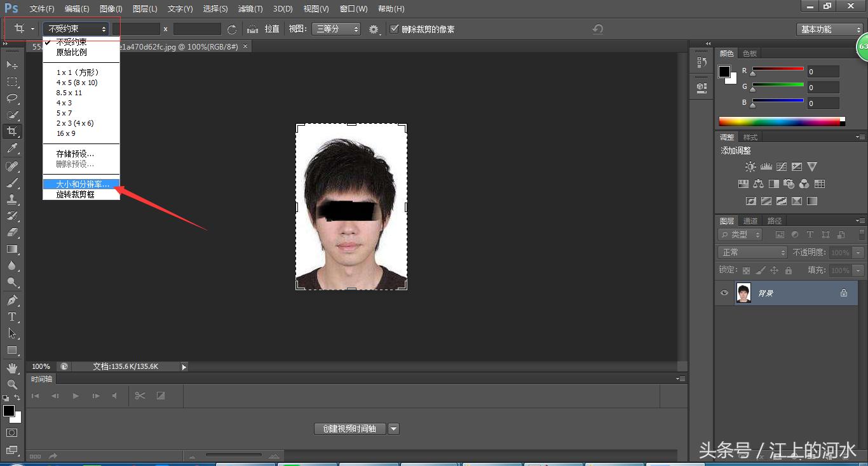
Task: Click the 拉直 straighten button
Action: [263, 29]
